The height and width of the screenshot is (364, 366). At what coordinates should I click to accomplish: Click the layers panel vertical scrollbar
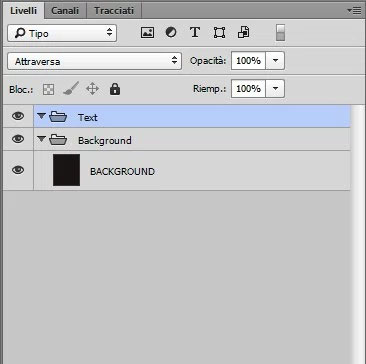coord(358,233)
